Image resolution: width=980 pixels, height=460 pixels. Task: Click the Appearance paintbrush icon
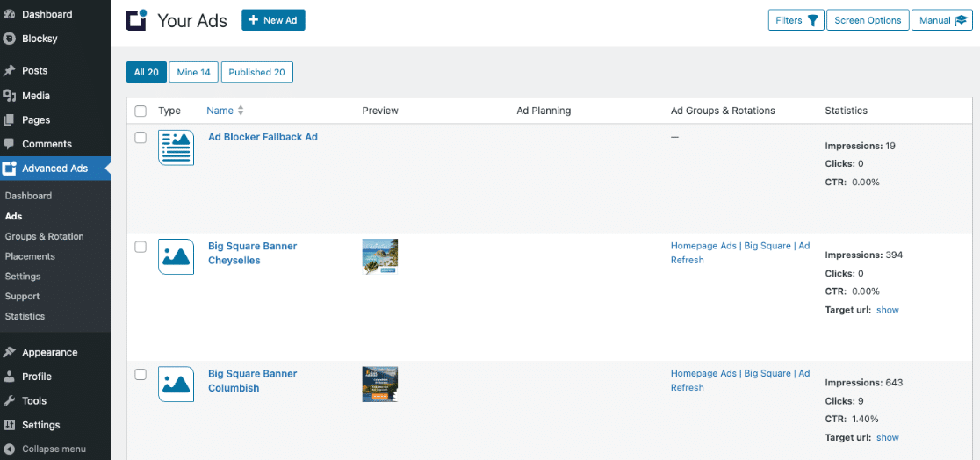pyautogui.click(x=9, y=352)
